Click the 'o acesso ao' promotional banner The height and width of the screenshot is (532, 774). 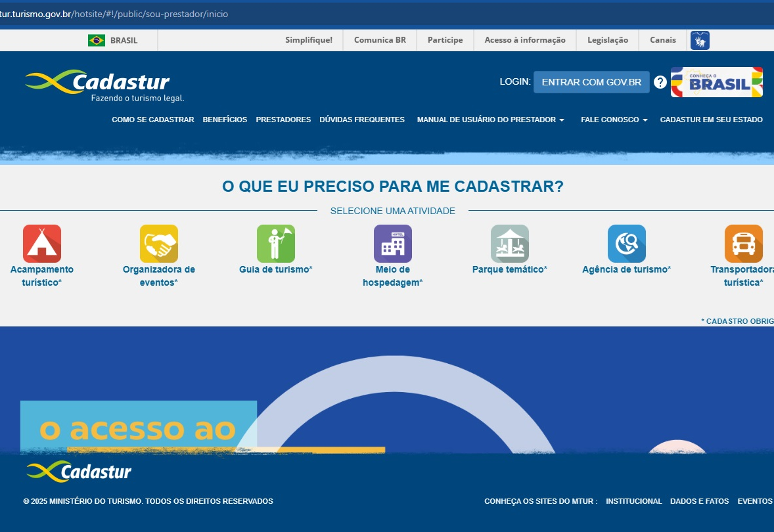139,427
